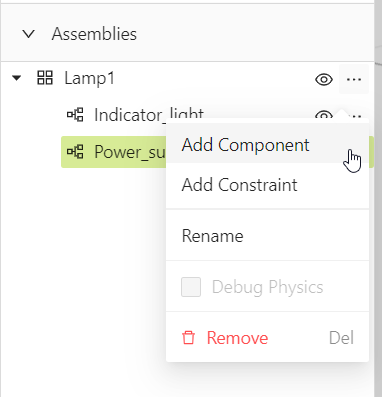Image resolution: width=382 pixels, height=397 pixels.
Task: Select the highlighted Power_su tree item
Action: [x=114, y=152]
